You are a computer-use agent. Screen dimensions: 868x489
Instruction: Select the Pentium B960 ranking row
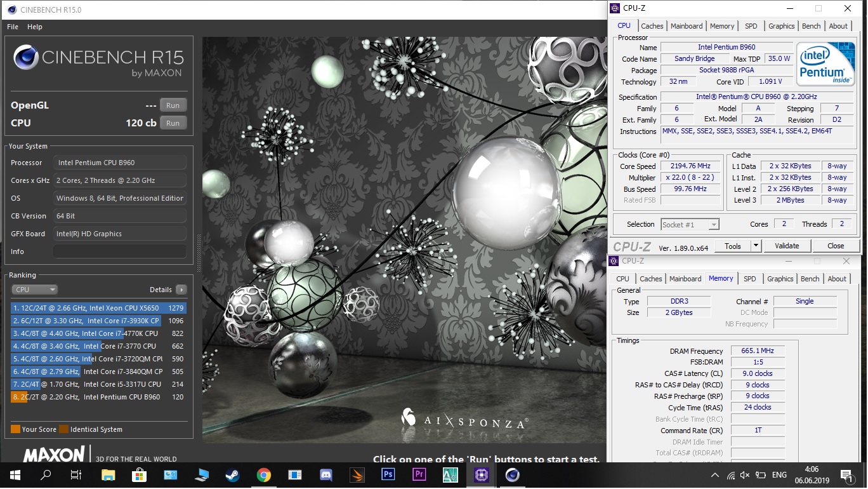[x=98, y=397]
